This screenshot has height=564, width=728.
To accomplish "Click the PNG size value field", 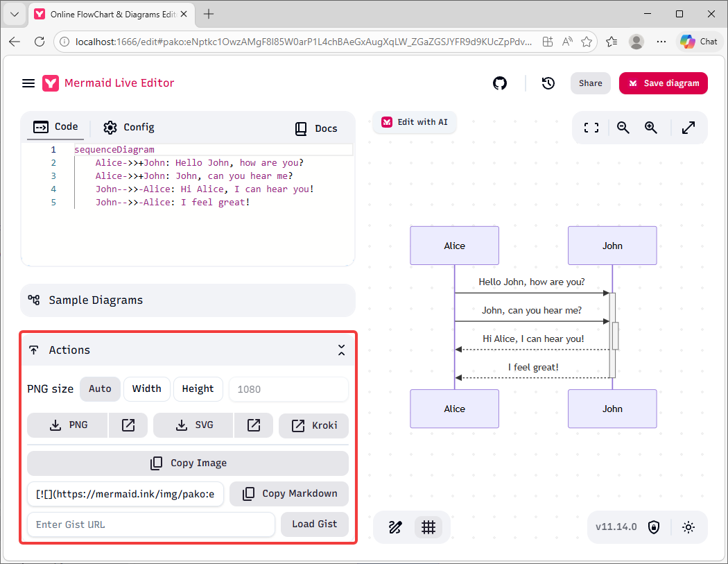I will (x=288, y=389).
